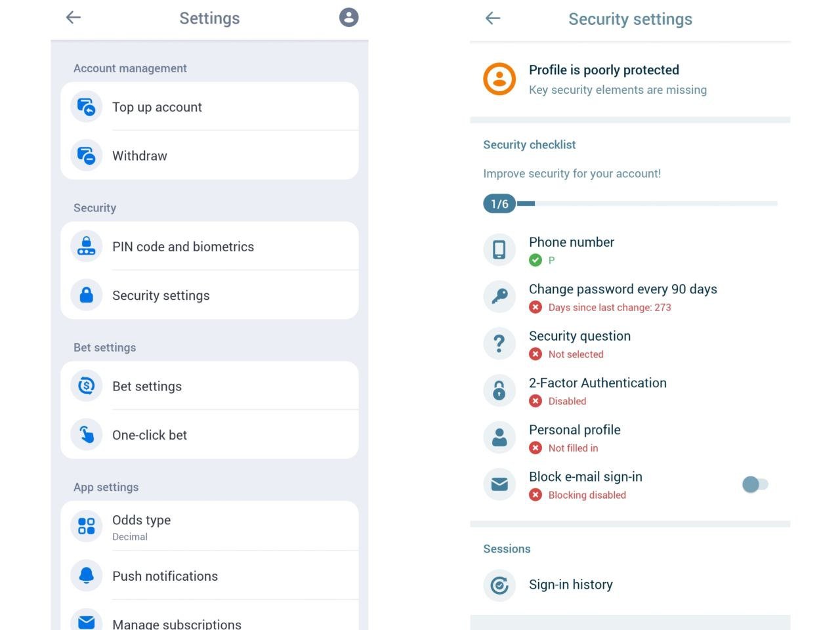The height and width of the screenshot is (630, 840).
Task: Select Change password every 90 days
Action: tap(630, 297)
